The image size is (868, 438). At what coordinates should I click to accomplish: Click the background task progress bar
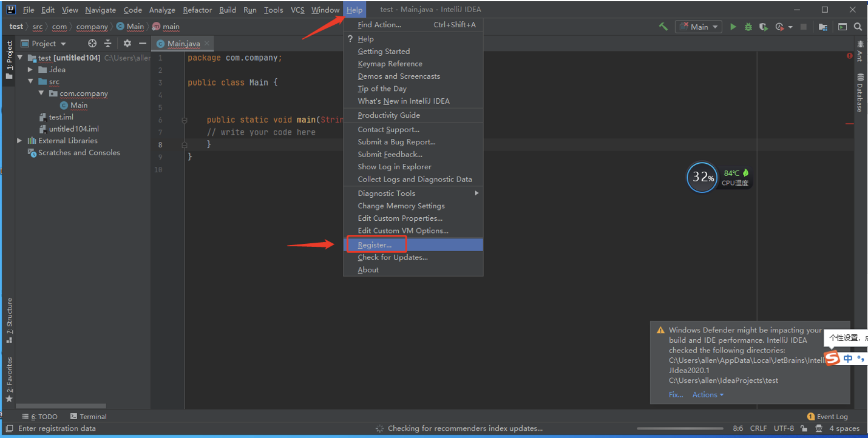pos(680,429)
